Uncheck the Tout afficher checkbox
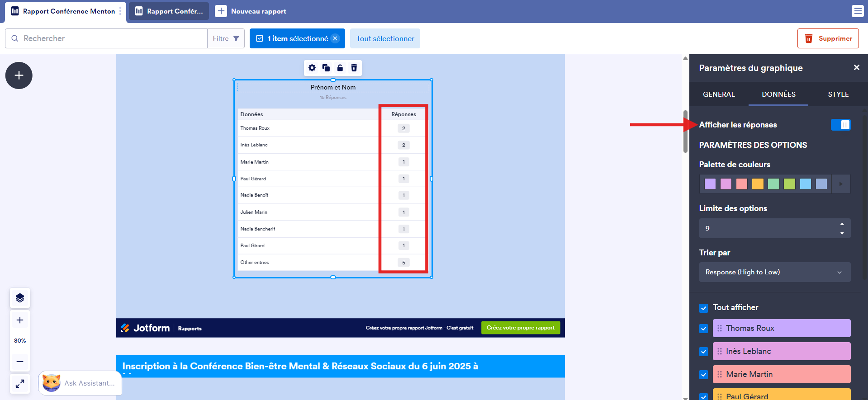This screenshot has height=400, width=868. pyautogui.click(x=703, y=308)
